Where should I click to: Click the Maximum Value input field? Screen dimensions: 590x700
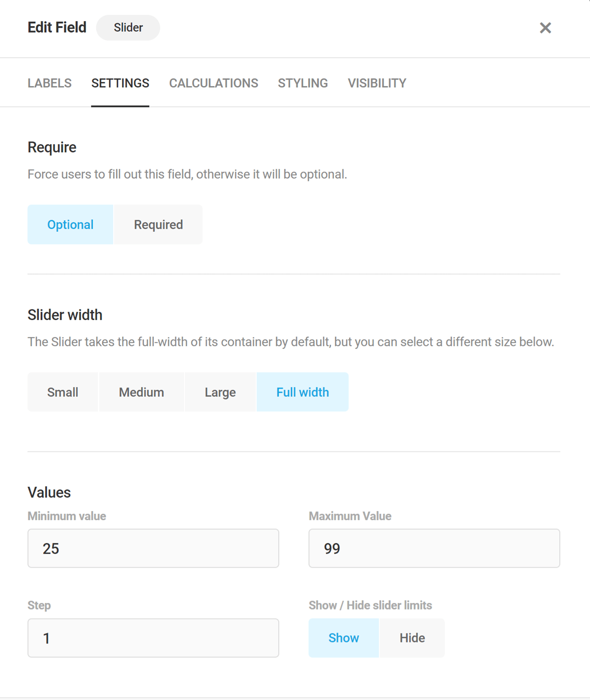434,548
